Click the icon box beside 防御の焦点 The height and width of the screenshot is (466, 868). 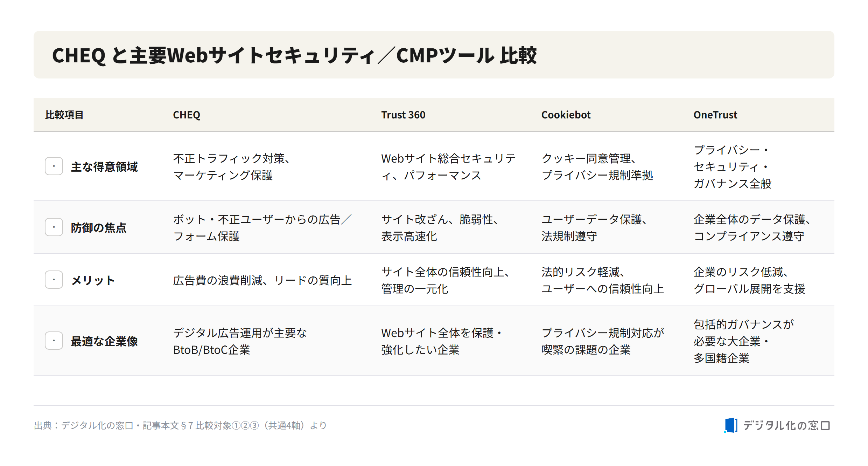pos(54,227)
